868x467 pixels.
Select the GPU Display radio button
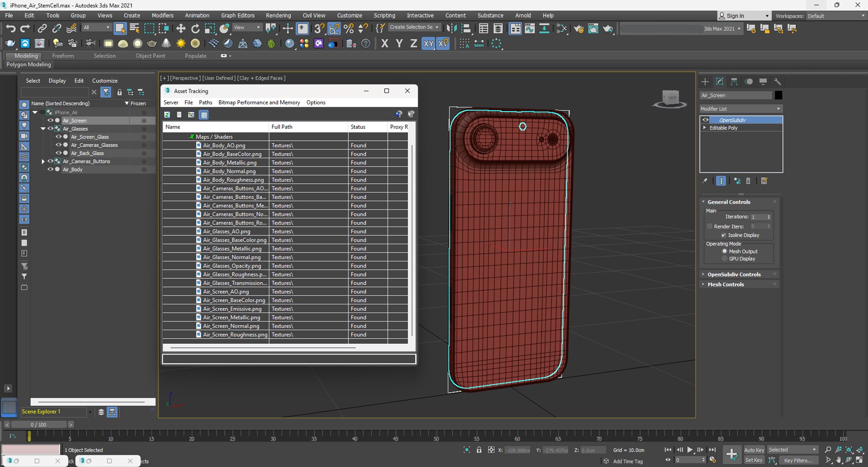click(725, 259)
